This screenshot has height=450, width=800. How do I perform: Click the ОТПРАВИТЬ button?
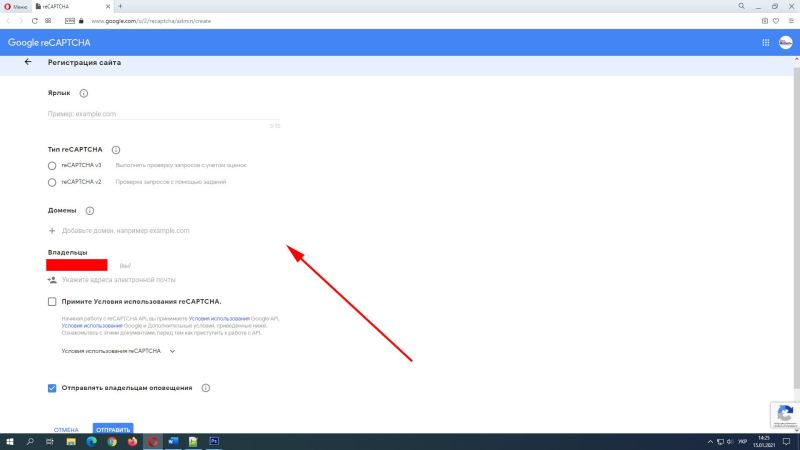[x=113, y=430]
